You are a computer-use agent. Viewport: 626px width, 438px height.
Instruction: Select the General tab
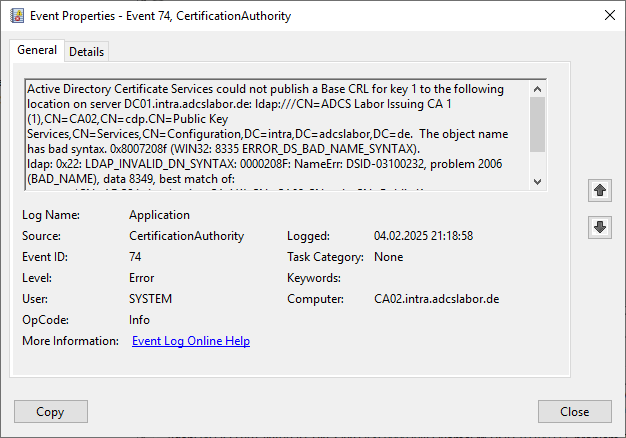point(37,50)
